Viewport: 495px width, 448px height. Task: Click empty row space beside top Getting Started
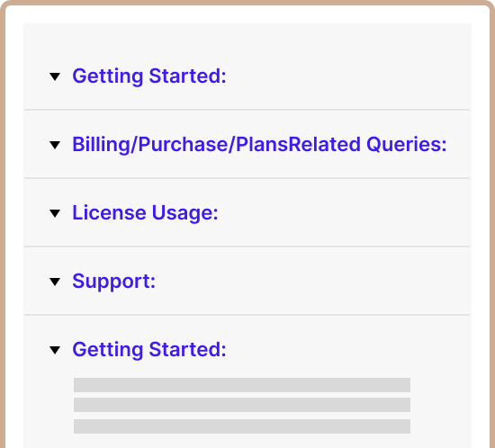click(346, 76)
